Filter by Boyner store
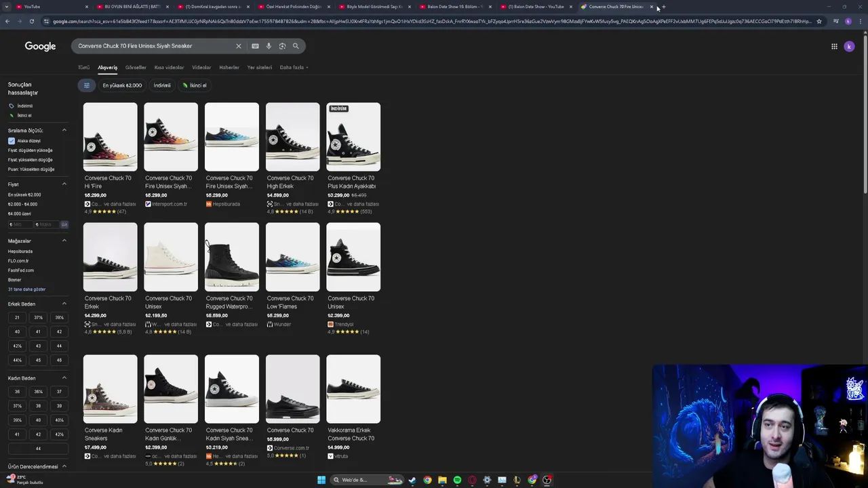Image resolution: width=868 pixels, height=488 pixels. pyautogui.click(x=15, y=280)
